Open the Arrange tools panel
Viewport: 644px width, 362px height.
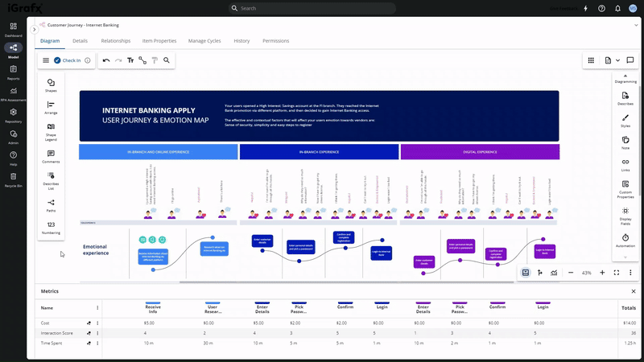tap(51, 108)
